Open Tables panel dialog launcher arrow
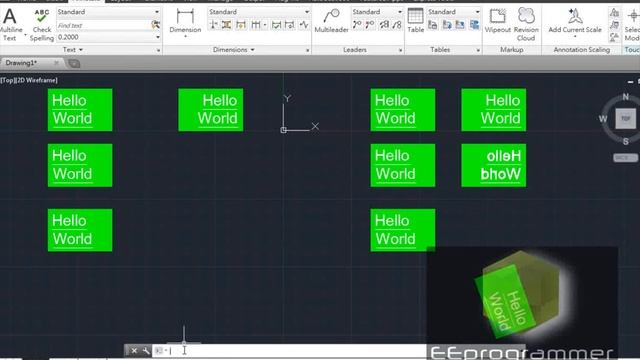This screenshot has height=360, width=640. 478,50
